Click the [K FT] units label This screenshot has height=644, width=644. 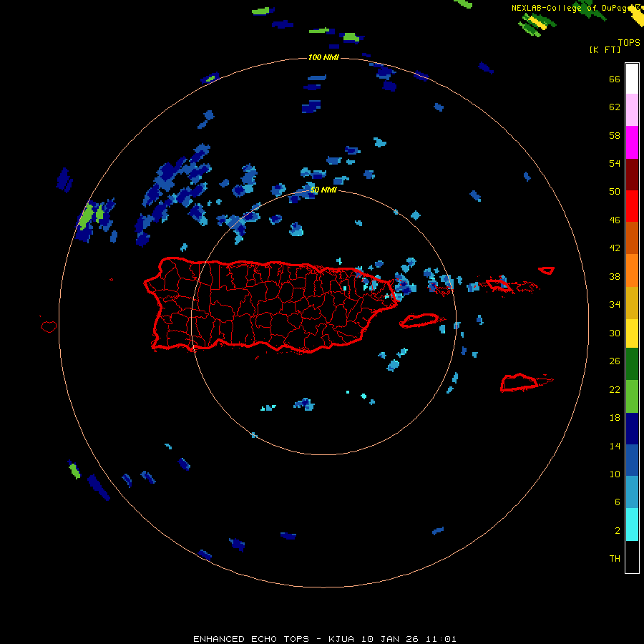coord(605,50)
